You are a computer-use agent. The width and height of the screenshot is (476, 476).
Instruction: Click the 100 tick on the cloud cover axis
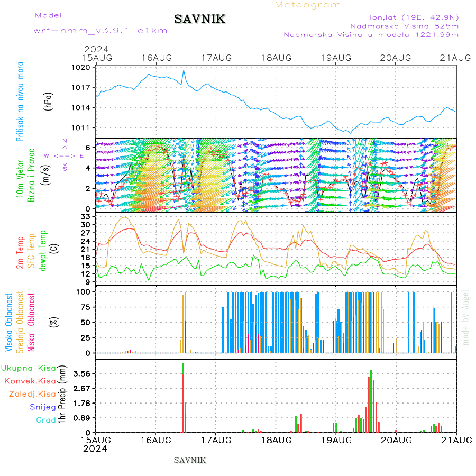coord(83,292)
